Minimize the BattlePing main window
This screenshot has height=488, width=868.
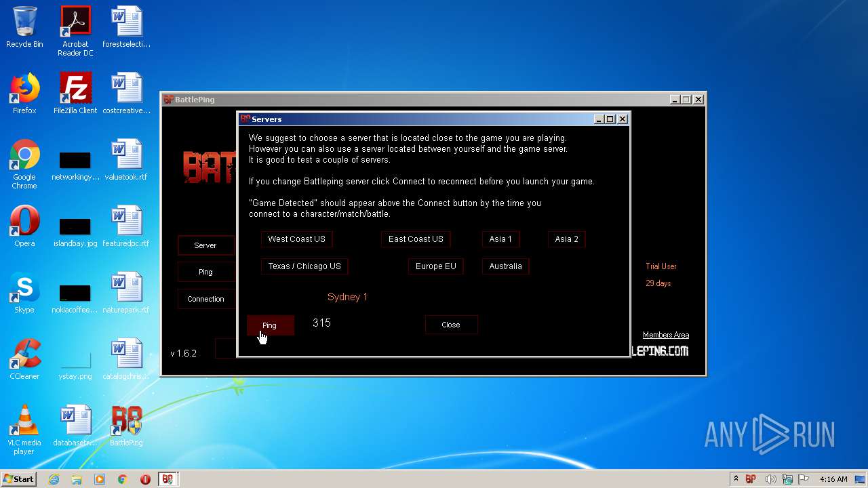click(675, 100)
